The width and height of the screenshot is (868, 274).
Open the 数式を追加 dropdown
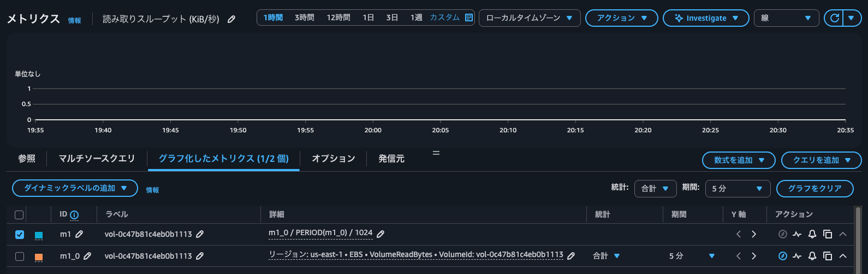point(739,160)
